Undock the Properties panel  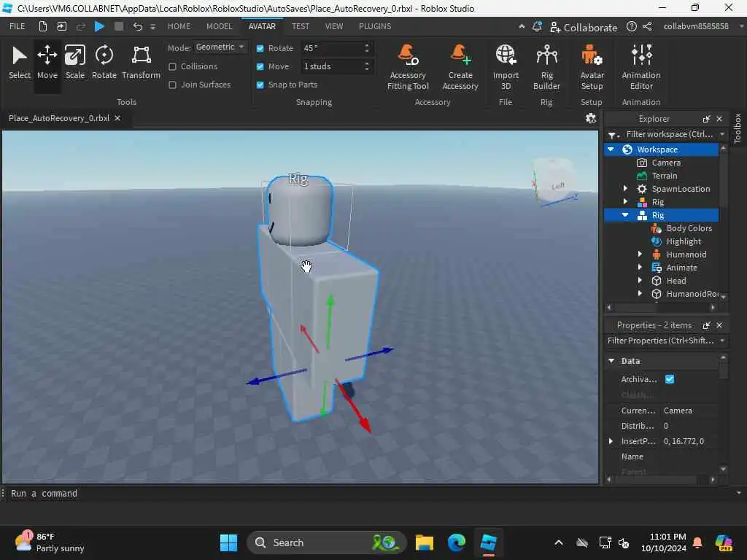(706, 325)
